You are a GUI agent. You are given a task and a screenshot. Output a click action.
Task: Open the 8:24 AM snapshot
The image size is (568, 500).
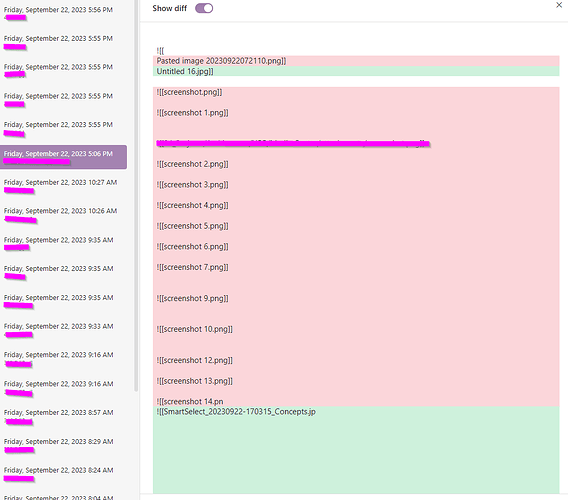click(x=63, y=474)
